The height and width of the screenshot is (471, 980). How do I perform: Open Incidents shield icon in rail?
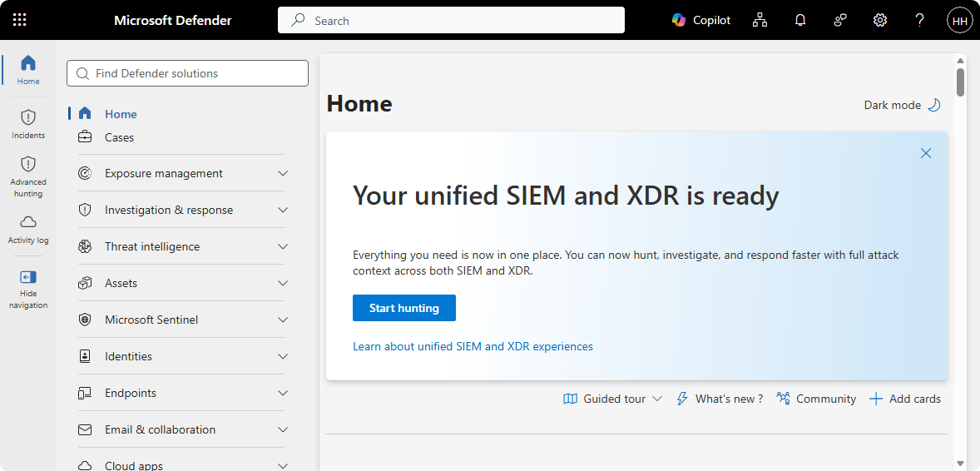pyautogui.click(x=28, y=117)
